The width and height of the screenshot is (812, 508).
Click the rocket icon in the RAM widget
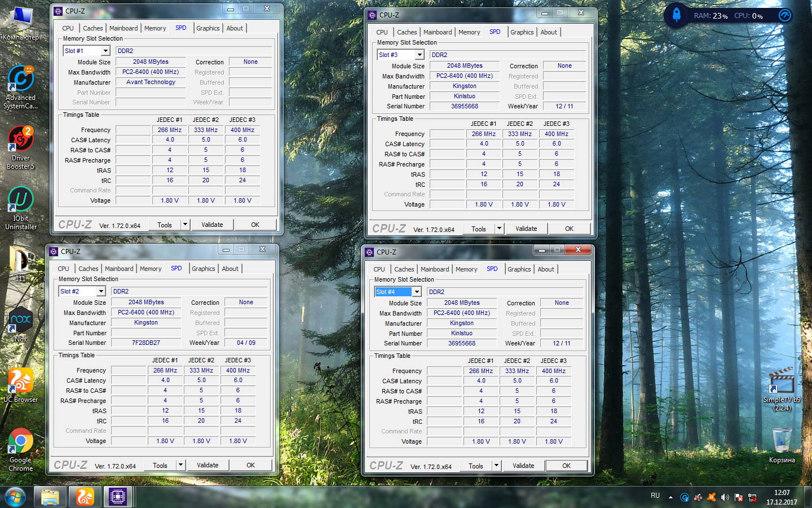(x=676, y=15)
